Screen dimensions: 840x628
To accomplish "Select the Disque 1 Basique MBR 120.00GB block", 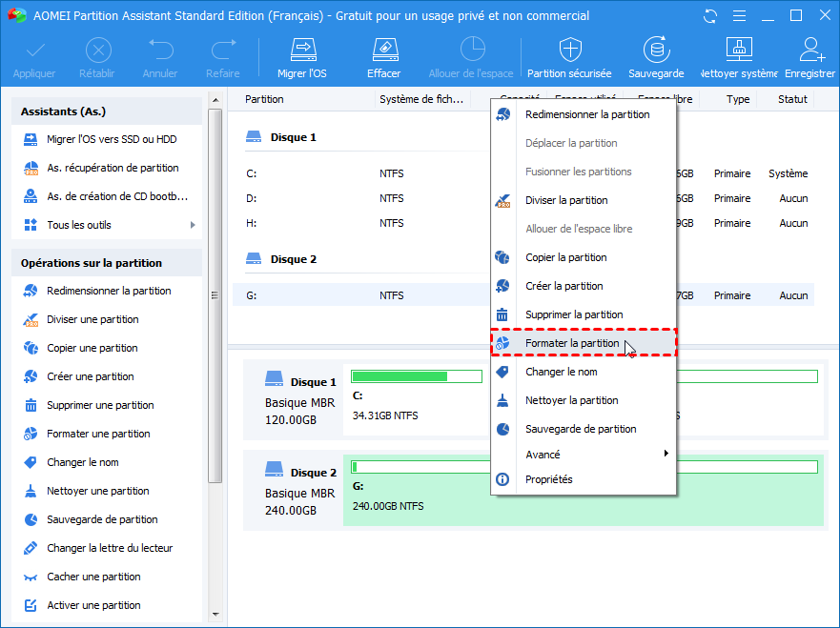I will click(x=293, y=400).
